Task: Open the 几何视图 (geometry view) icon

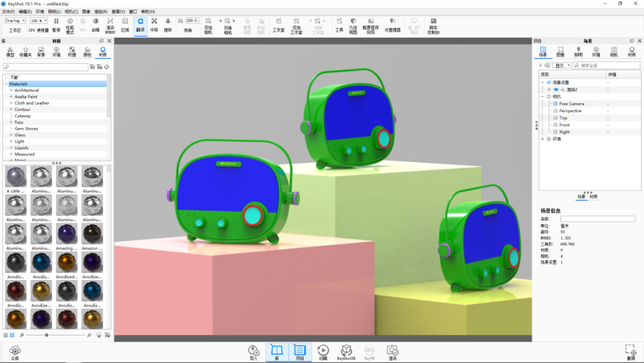Action: tap(353, 26)
